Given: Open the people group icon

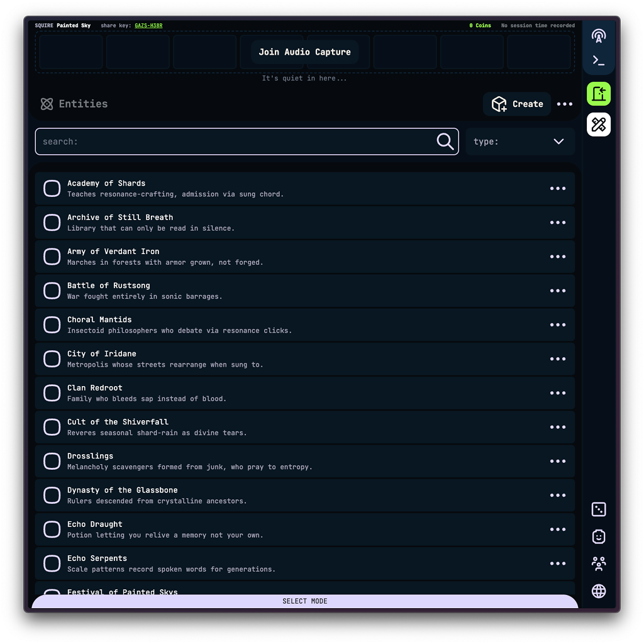Looking at the screenshot, I should point(599,563).
